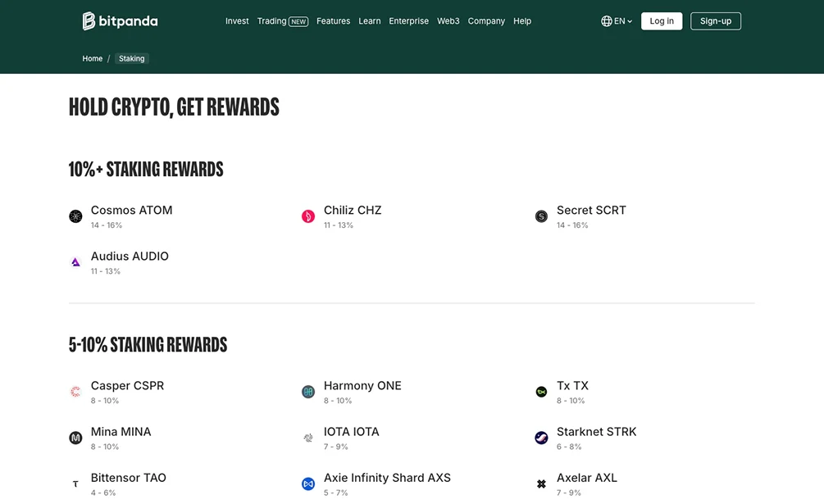
Task: Click the Bittensor TAO coin icon
Action: (75, 484)
